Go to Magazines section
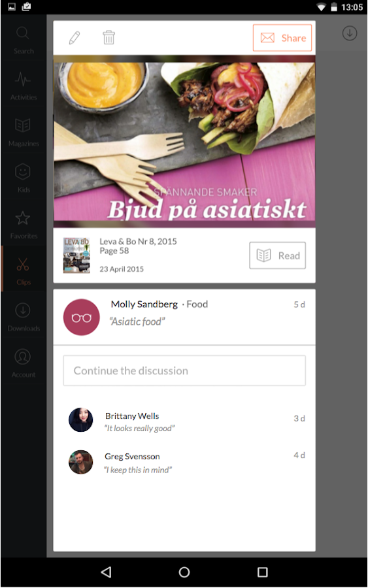The width and height of the screenshot is (368, 588). pos(24,133)
